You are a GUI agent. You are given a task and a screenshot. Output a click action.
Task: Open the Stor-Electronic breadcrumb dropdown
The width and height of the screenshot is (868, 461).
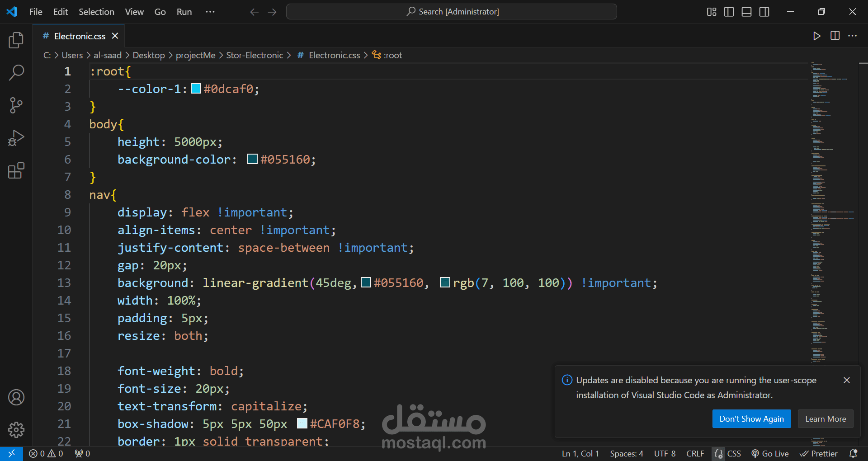255,55
